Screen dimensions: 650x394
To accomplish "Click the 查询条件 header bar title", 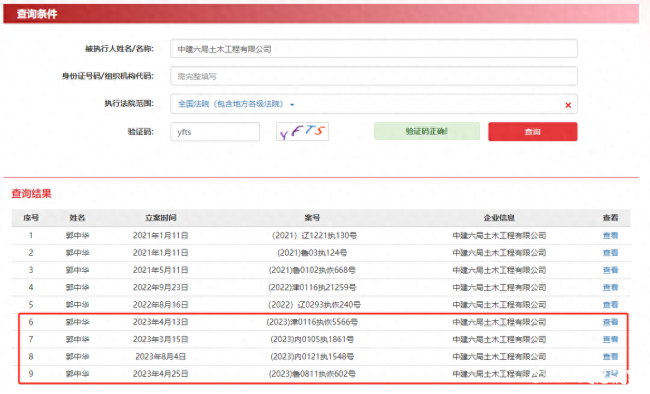I will click(37, 14).
